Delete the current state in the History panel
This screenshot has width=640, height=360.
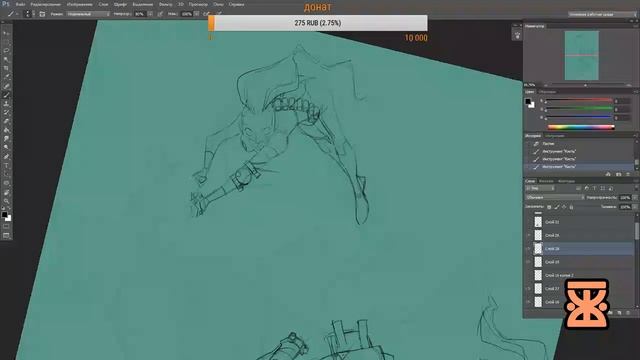(628, 174)
